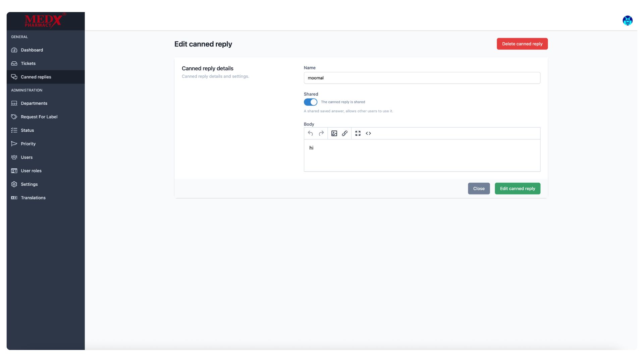Click the Dashboard gauge icon

coord(14,50)
